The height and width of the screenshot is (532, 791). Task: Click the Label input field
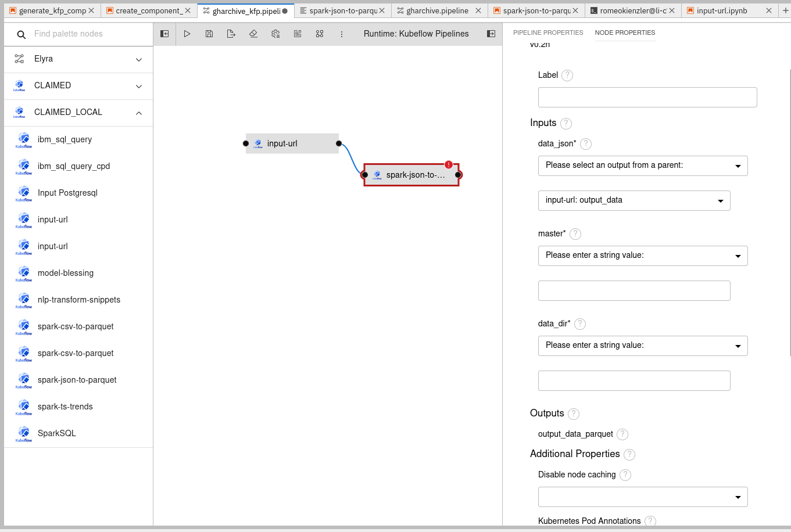point(647,97)
